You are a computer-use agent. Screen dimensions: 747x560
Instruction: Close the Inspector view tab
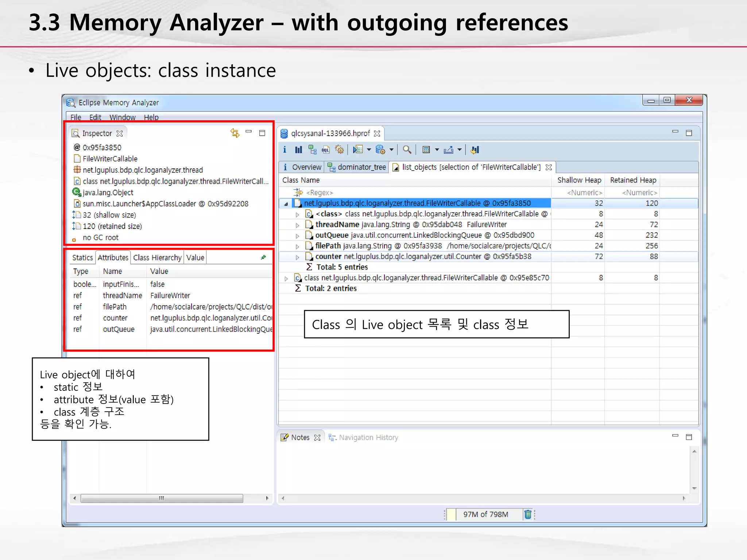click(x=120, y=133)
